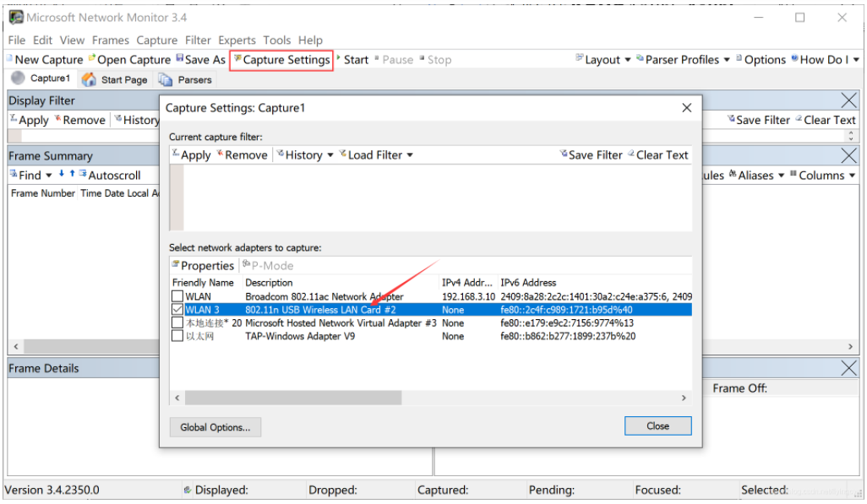The height and width of the screenshot is (504, 867).
Task: Open the Capture menu
Action: (x=157, y=41)
